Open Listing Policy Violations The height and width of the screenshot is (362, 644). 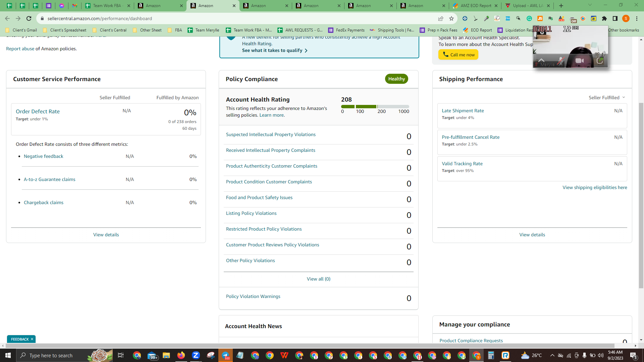pos(251,213)
